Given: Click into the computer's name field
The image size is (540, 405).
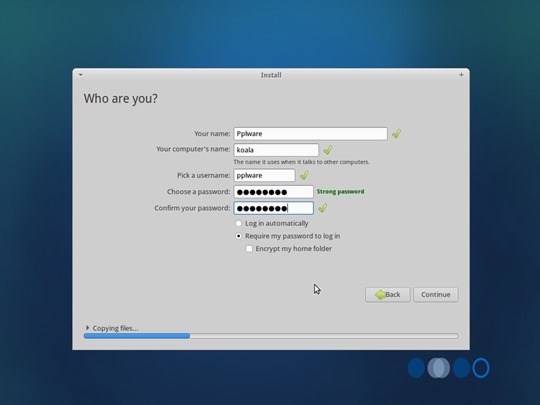Looking at the screenshot, I should [x=276, y=150].
